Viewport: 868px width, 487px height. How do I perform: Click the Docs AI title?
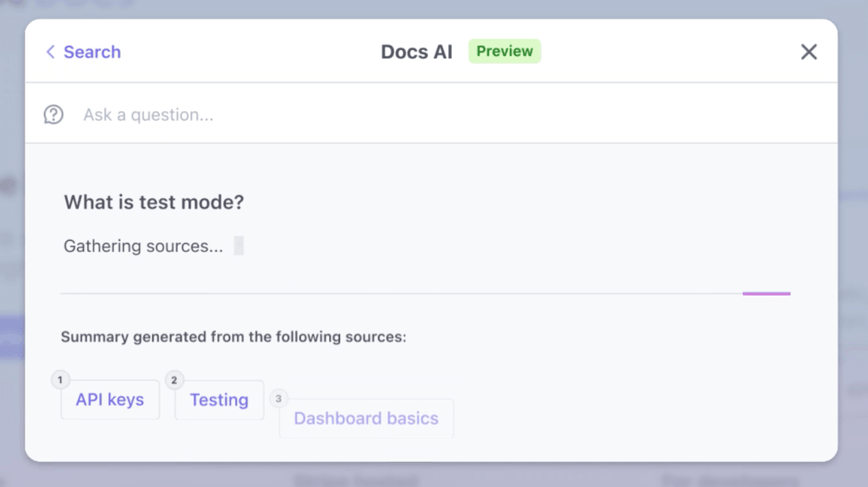[417, 52]
